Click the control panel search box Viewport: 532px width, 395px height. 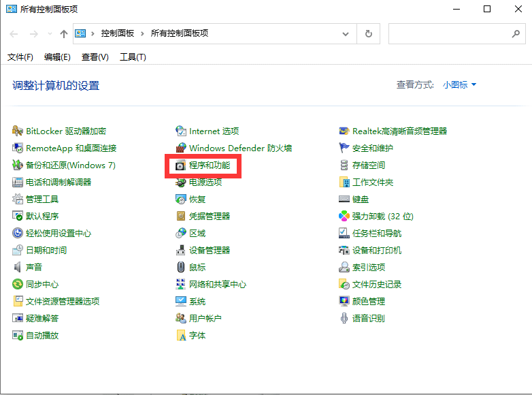456,33
